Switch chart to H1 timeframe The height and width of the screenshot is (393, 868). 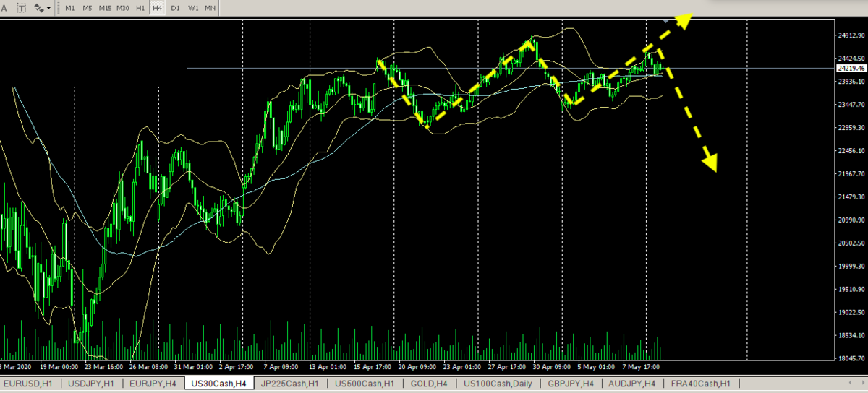click(140, 8)
